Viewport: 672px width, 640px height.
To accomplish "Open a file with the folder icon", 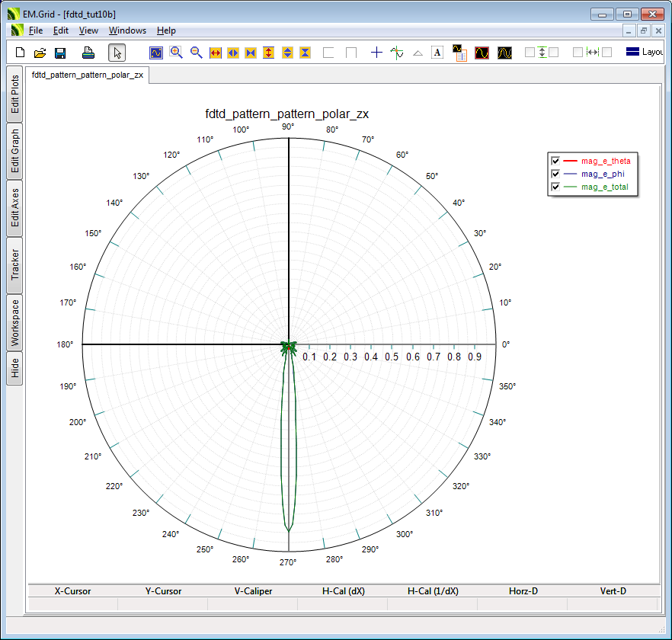I will pos(40,53).
